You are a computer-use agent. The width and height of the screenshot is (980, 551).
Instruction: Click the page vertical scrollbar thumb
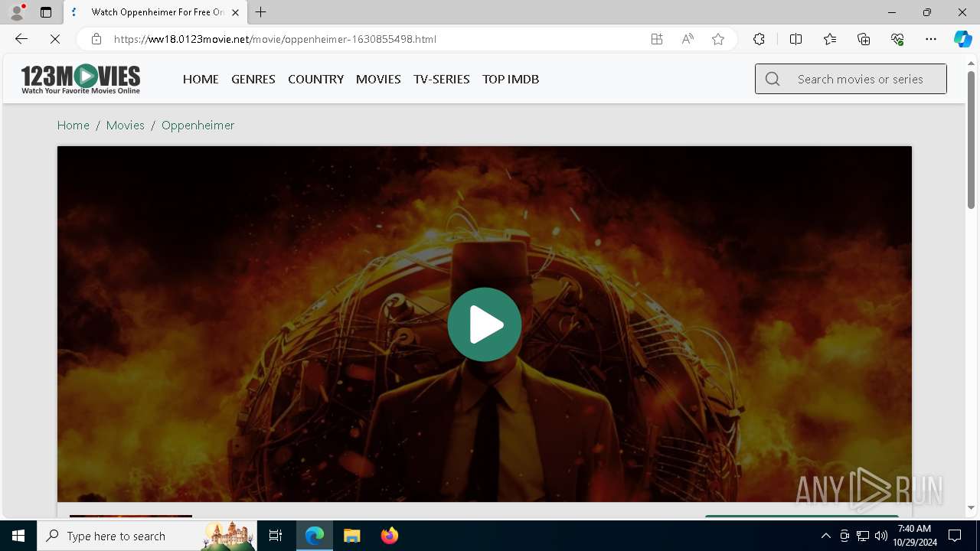point(971,139)
